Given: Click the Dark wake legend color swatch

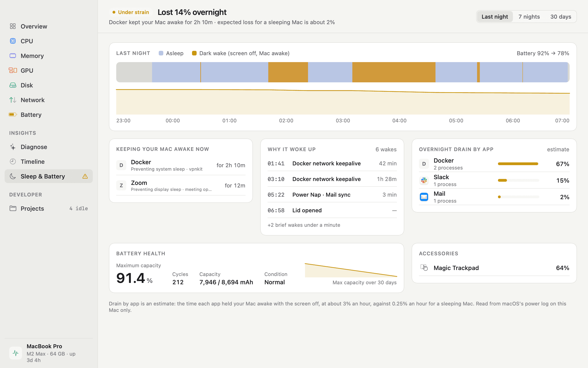Looking at the screenshot, I should (194, 53).
